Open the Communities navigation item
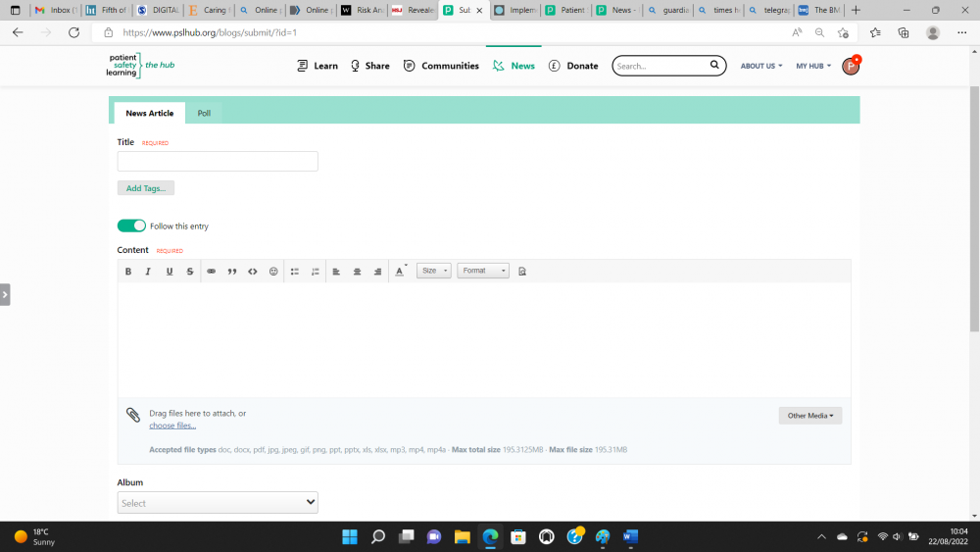Image resolution: width=980 pixels, height=552 pixels. [x=441, y=66]
